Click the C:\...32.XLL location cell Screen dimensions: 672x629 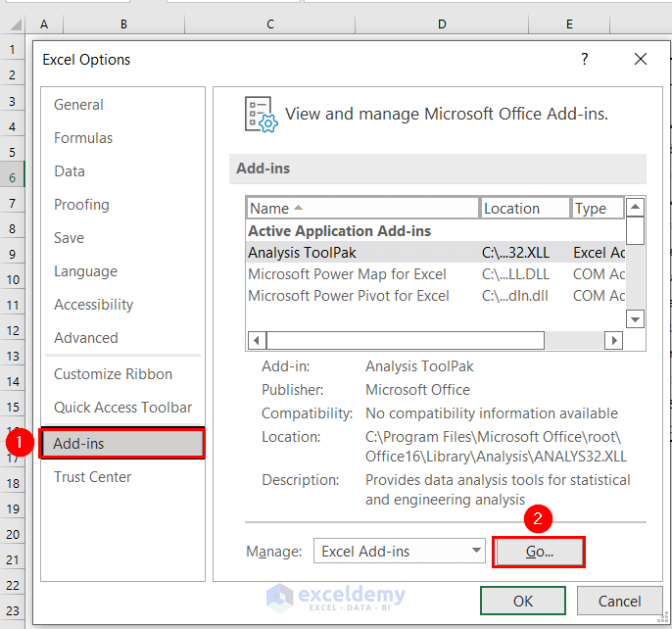coord(515,253)
